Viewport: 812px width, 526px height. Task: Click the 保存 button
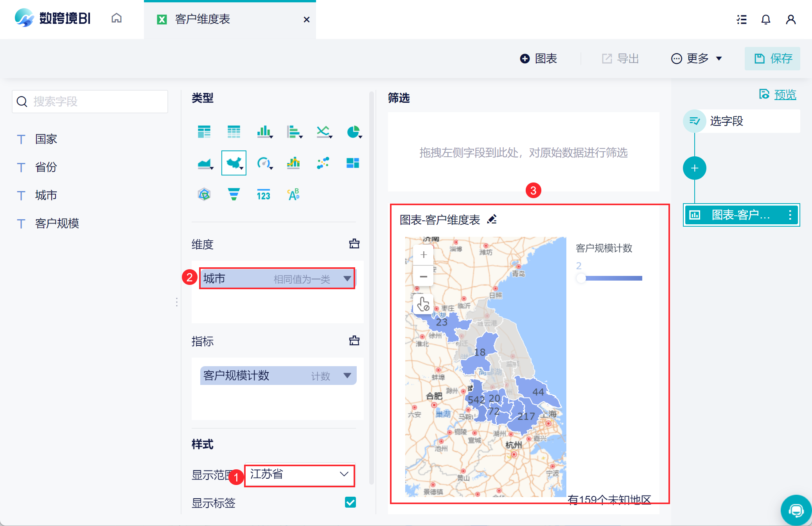coord(772,59)
